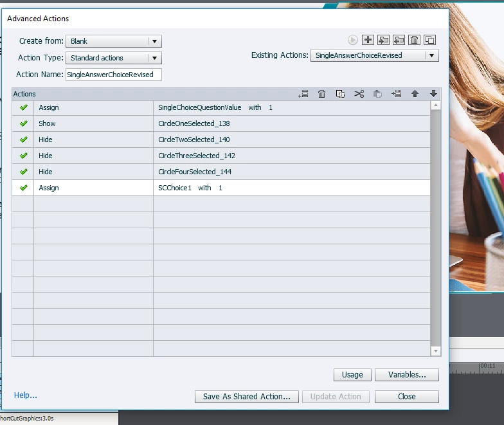This screenshot has width=504, height=425.
Task: Select Hide cell for CircleThreeSelected_142
Action: tap(94, 156)
